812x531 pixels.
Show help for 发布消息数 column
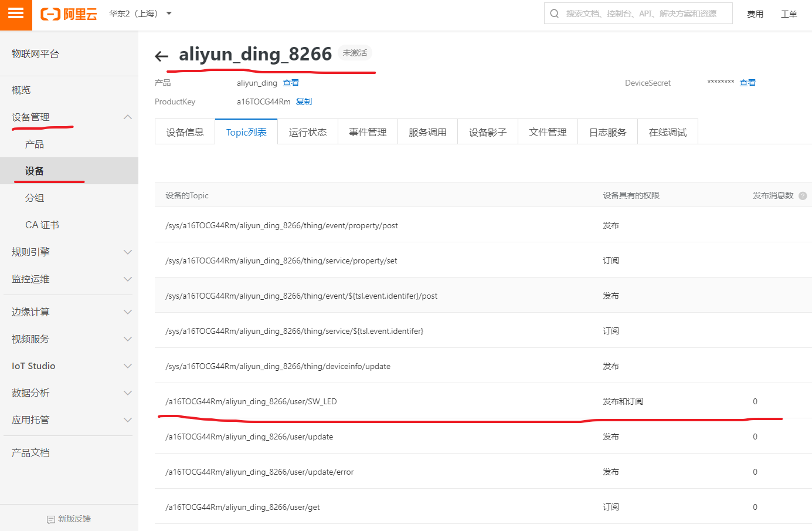(x=803, y=196)
